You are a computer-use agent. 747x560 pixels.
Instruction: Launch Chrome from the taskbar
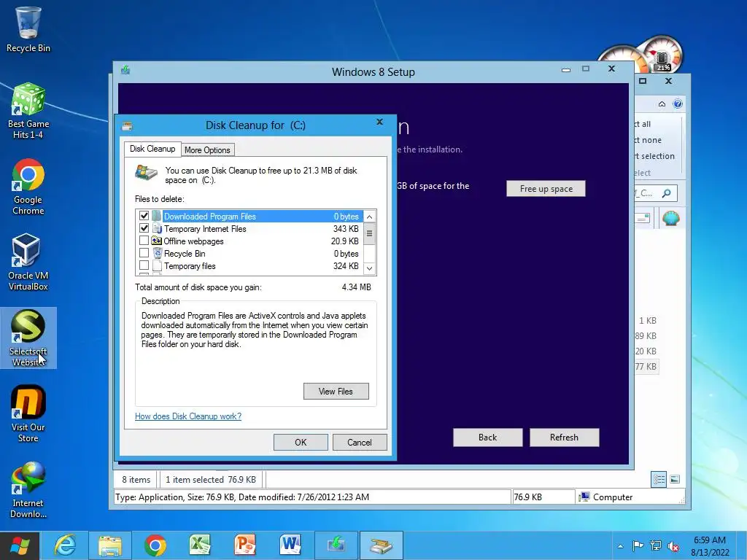tap(155, 545)
